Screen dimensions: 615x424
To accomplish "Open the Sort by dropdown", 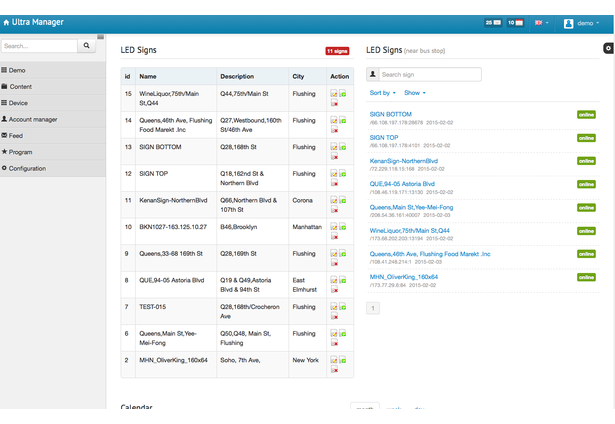I will (382, 93).
